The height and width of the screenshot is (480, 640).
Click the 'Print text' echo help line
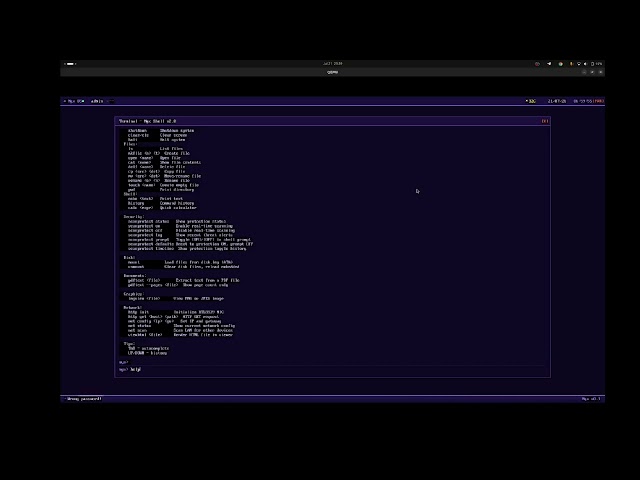coord(155,199)
